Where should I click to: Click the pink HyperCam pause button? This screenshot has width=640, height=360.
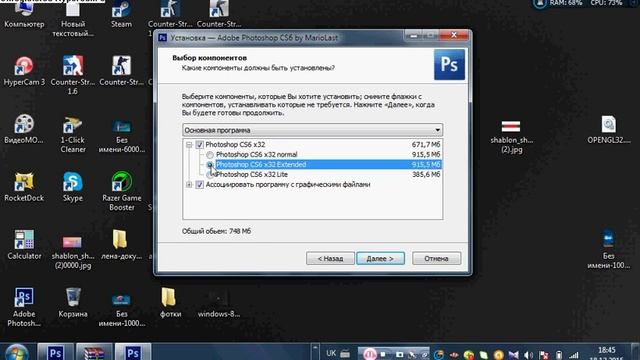pyautogui.click(x=369, y=354)
